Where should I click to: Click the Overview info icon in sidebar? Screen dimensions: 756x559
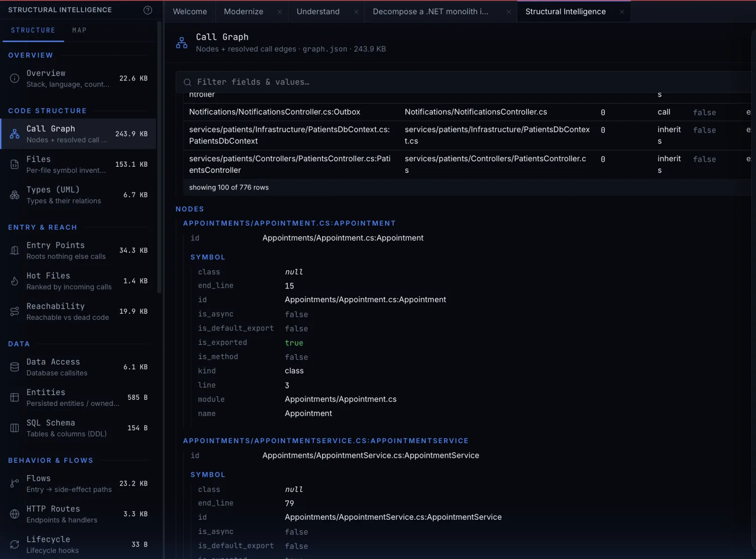point(15,78)
